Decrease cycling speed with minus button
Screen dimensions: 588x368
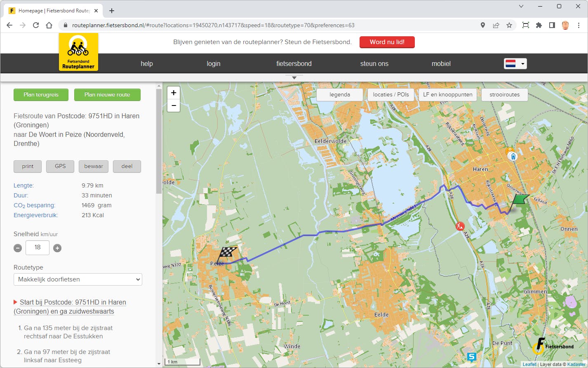[x=18, y=248]
